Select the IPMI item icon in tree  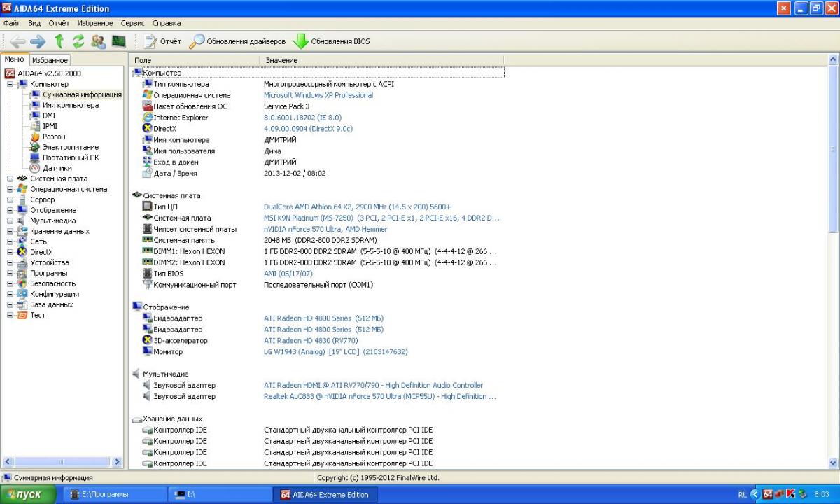click(x=35, y=126)
